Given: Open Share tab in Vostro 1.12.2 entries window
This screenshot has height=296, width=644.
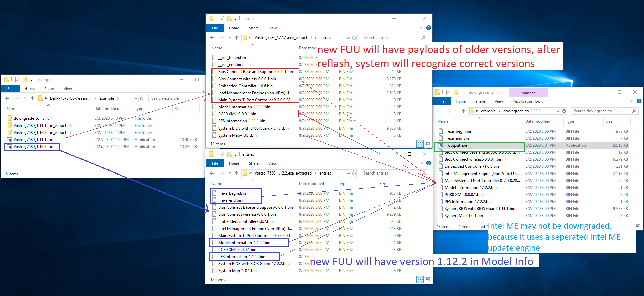Looking at the screenshot, I should click(254, 163).
